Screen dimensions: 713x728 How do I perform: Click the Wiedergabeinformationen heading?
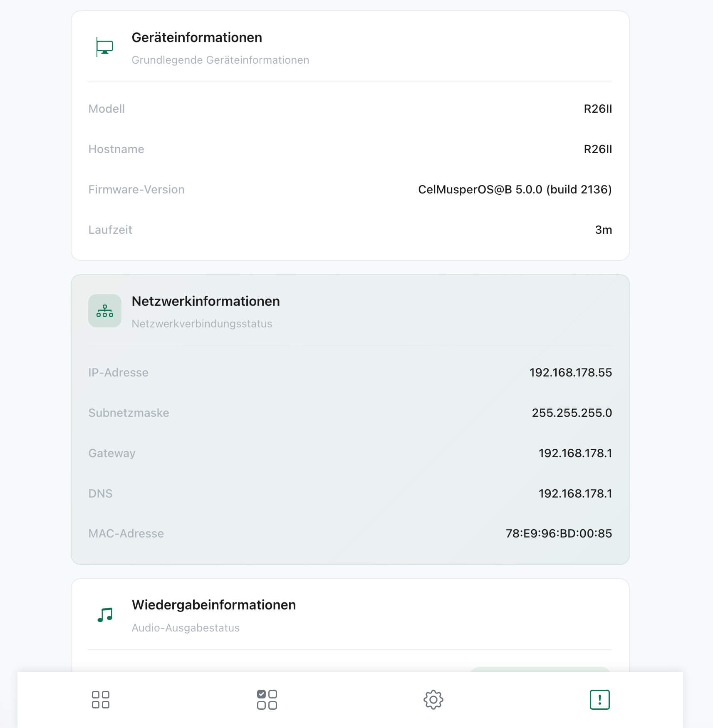click(x=214, y=605)
